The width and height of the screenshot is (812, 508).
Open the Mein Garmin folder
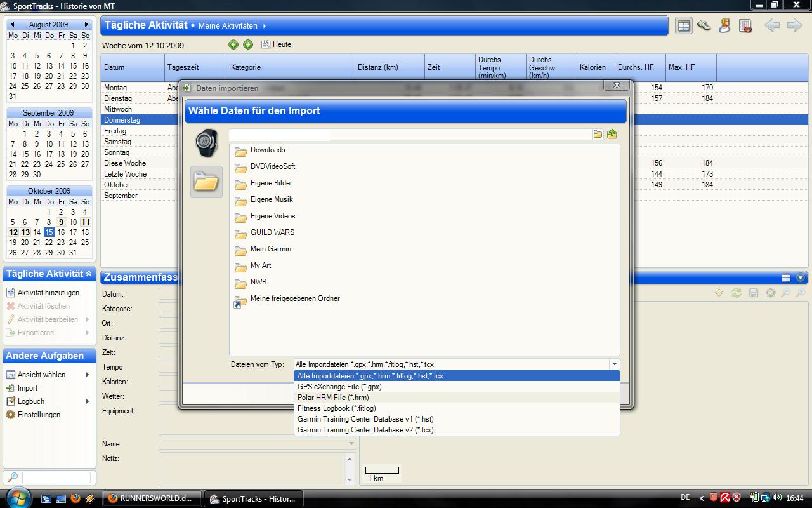tap(270, 249)
